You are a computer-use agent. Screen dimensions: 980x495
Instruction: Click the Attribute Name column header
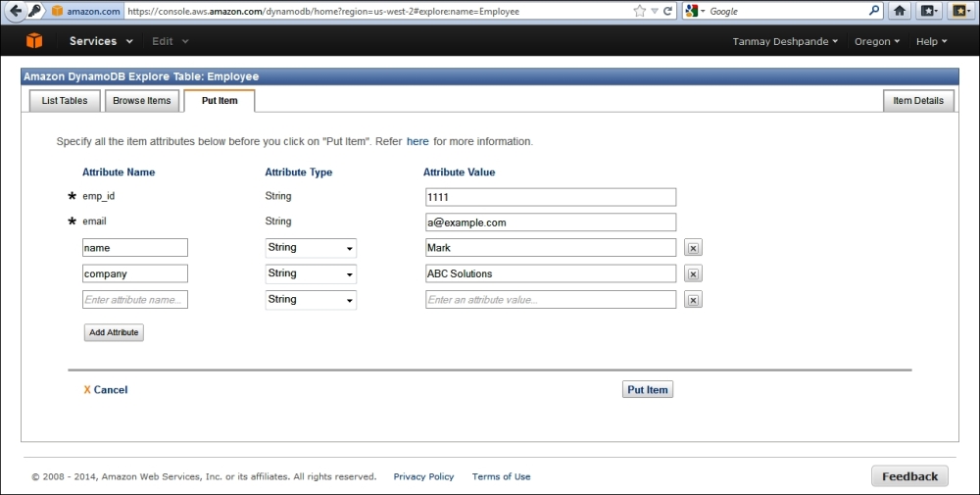pyautogui.click(x=119, y=173)
